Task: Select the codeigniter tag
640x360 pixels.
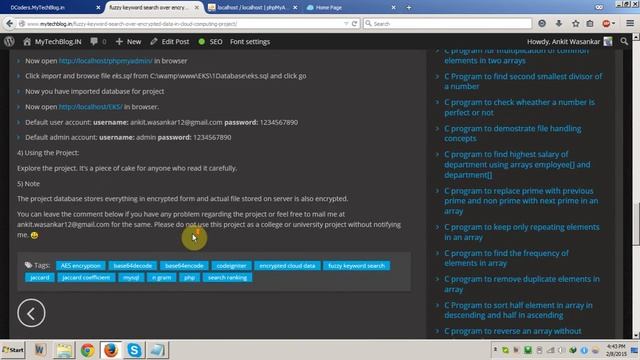Action: coord(231,266)
